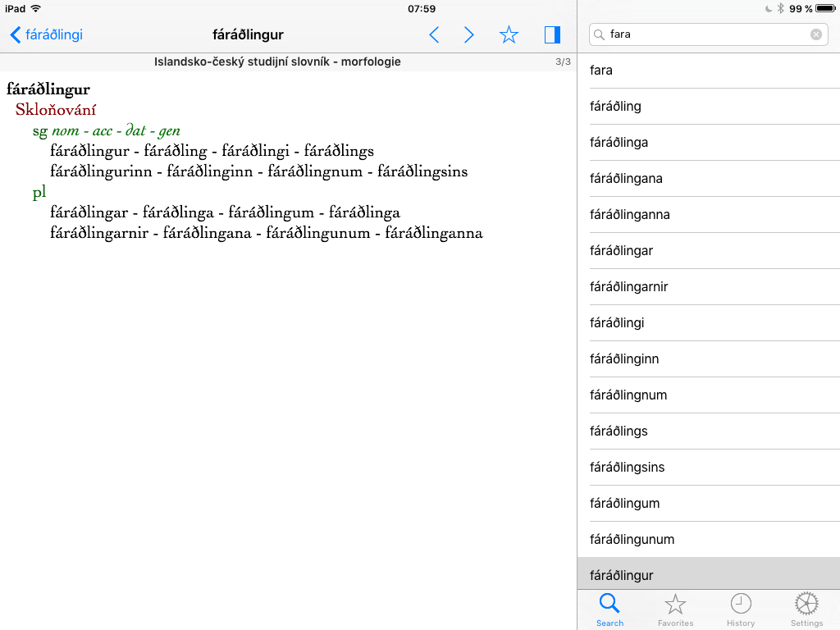Screen dimensions: 840x630
Task: Select highlighted 'fáráðlingur' list row
Action: tap(709, 573)
